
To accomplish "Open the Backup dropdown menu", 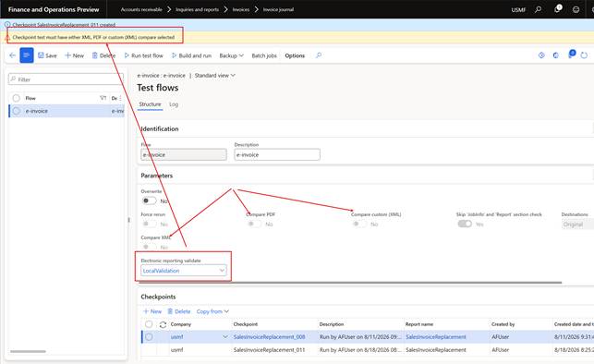I will 231,55.
